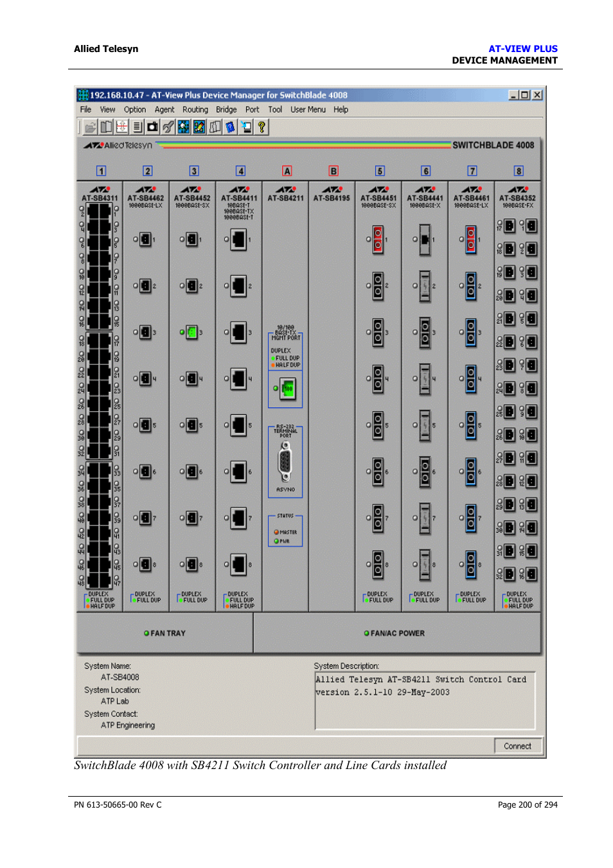Click the SWITCHBLADE 4008 title label

[493, 145]
